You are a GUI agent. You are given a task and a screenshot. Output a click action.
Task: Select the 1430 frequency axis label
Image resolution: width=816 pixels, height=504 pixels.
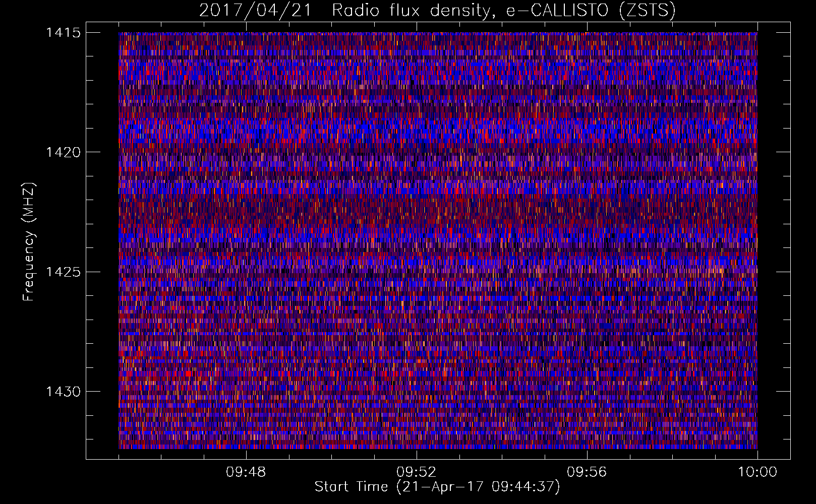[x=63, y=392]
